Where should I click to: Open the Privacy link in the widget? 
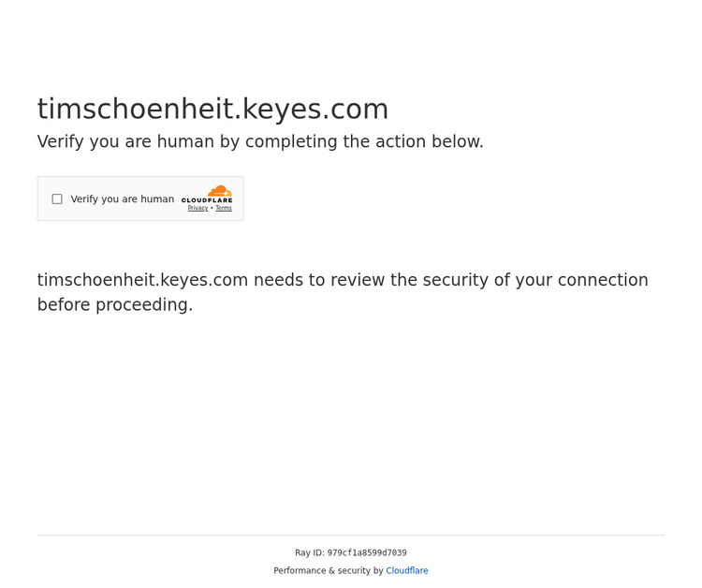pos(197,209)
